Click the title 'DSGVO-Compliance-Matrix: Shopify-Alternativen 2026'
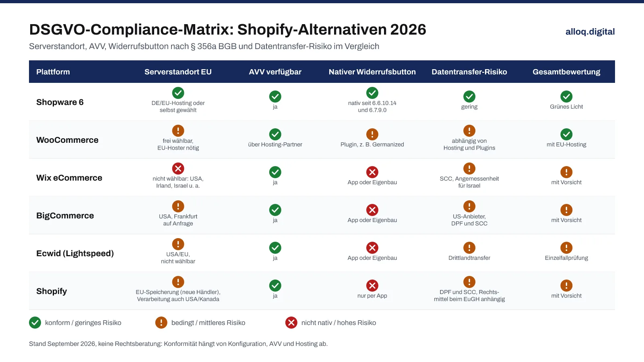Viewport: 644px width, 362px height. point(228,30)
